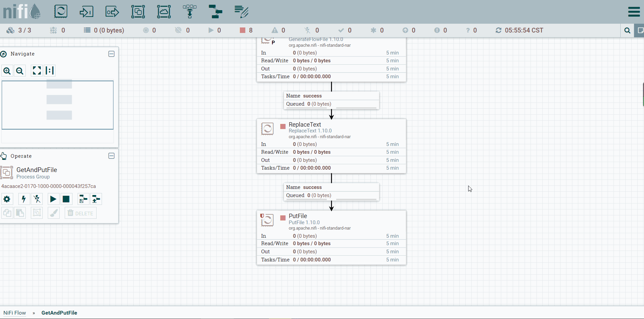
Task: Collapse the Operate panel
Action: 111,156
